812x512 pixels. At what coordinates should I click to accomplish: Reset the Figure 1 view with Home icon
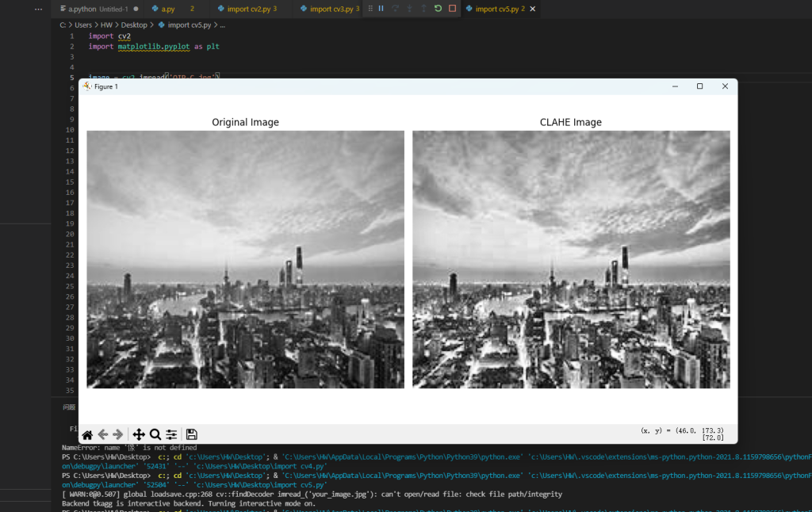point(87,434)
